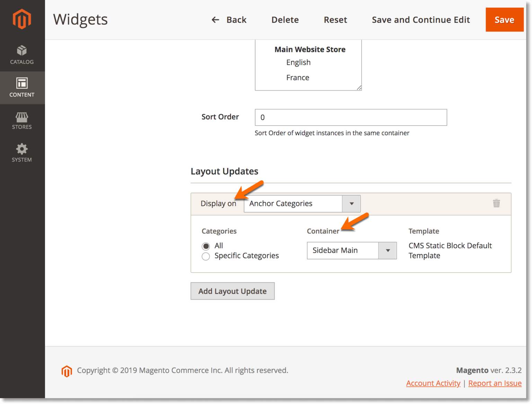Viewport: 532px width, 404px height.
Task: Click the Report an Issue link
Action: pyautogui.click(x=495, y=383)
